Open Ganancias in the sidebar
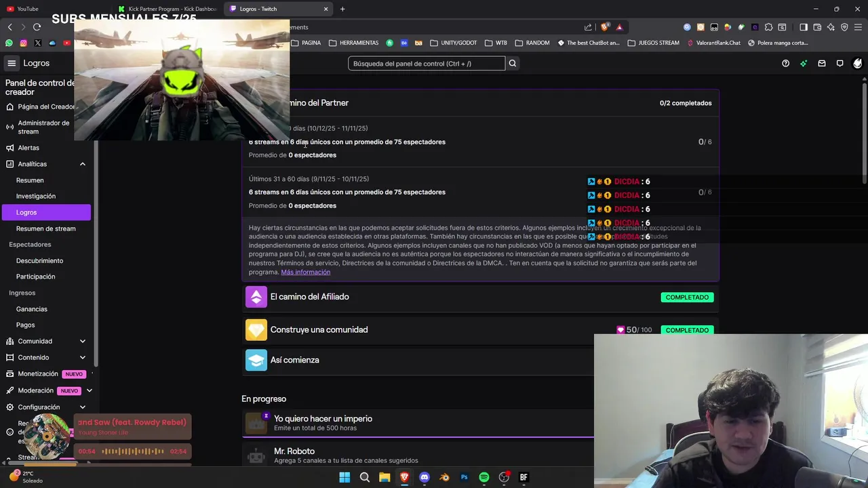Viewport: 868px width, 488px height. pyautogui.click(x=32, y=309)
